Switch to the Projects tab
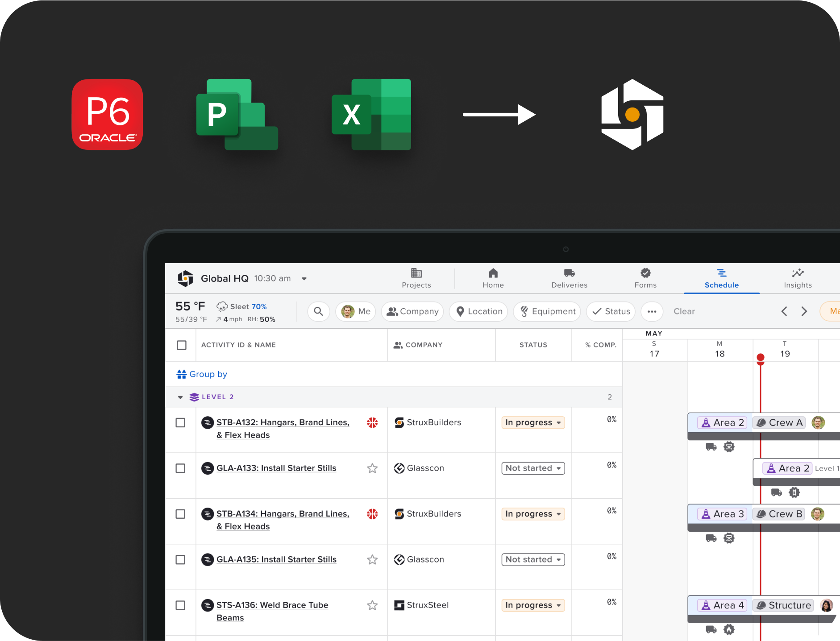This screenshot has height=641, width=840. pos(416,278)
